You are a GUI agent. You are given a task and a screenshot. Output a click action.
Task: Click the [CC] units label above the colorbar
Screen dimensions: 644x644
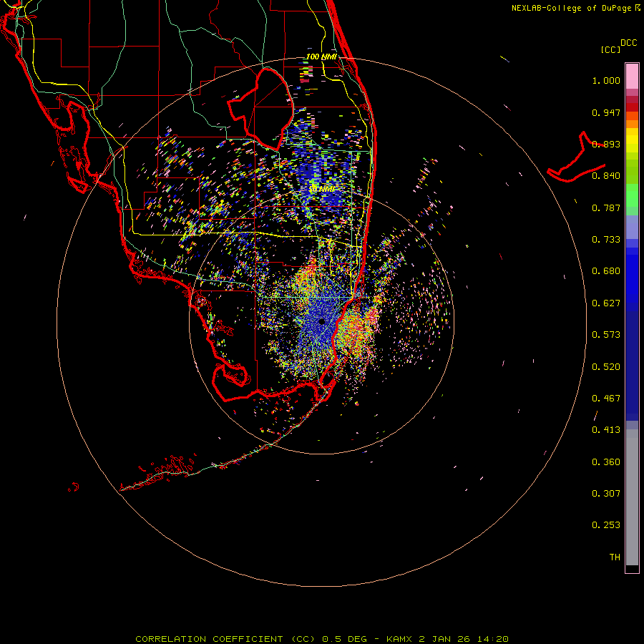[610, 49]
